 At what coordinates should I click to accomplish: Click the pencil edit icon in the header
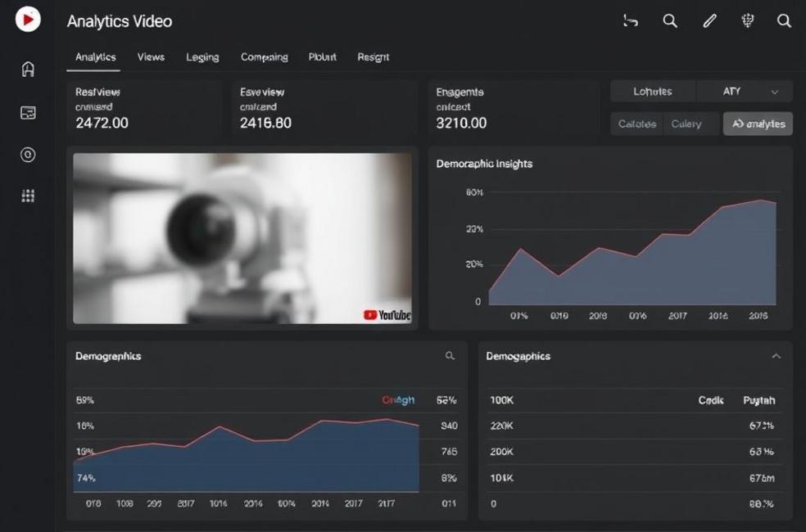709,21
